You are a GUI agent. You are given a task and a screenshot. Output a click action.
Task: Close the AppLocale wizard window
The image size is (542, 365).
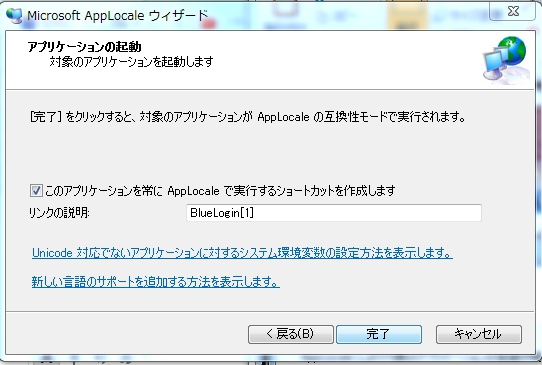[x=513, y=11]
